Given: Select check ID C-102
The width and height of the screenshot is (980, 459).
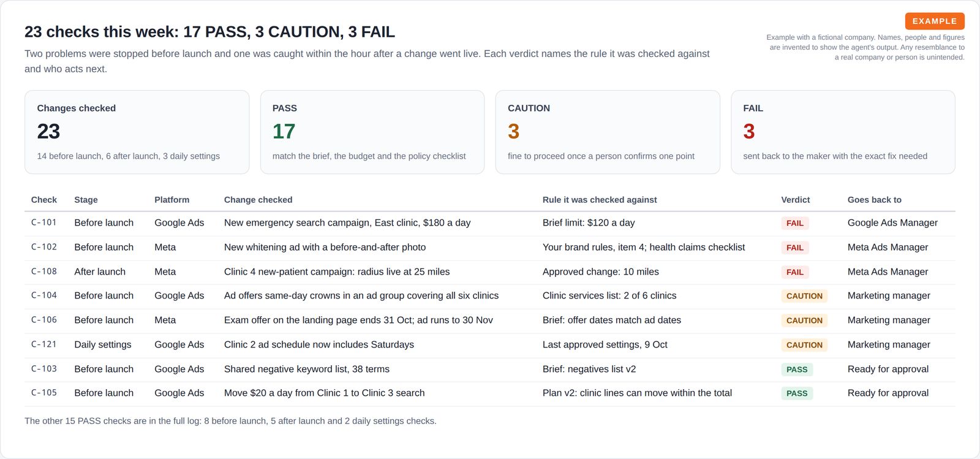Looking at the screenshot, I should coord(44,247).
